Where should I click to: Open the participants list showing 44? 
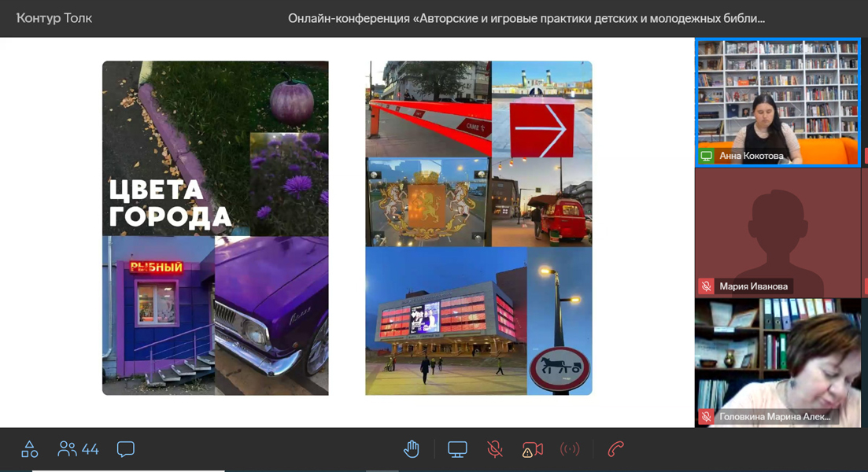click(78, 449)
